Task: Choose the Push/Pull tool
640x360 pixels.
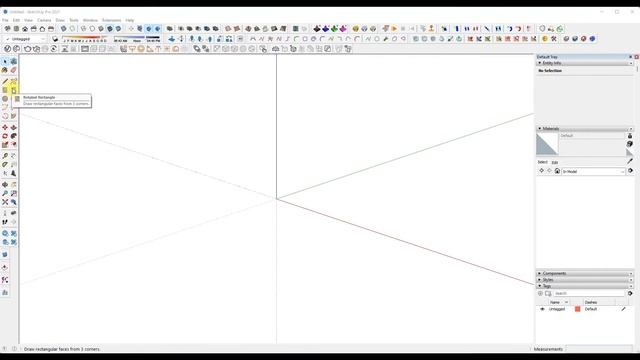Action: point(13,128)
